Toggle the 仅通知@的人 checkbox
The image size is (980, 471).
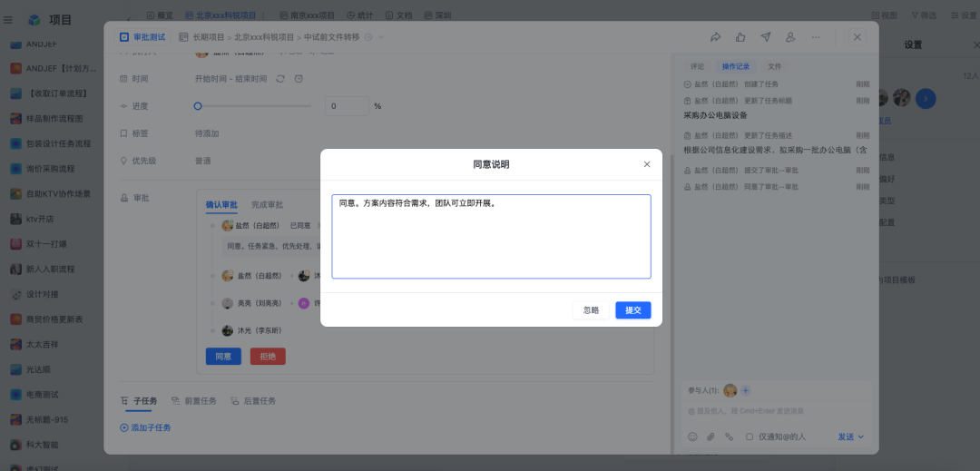750,437
